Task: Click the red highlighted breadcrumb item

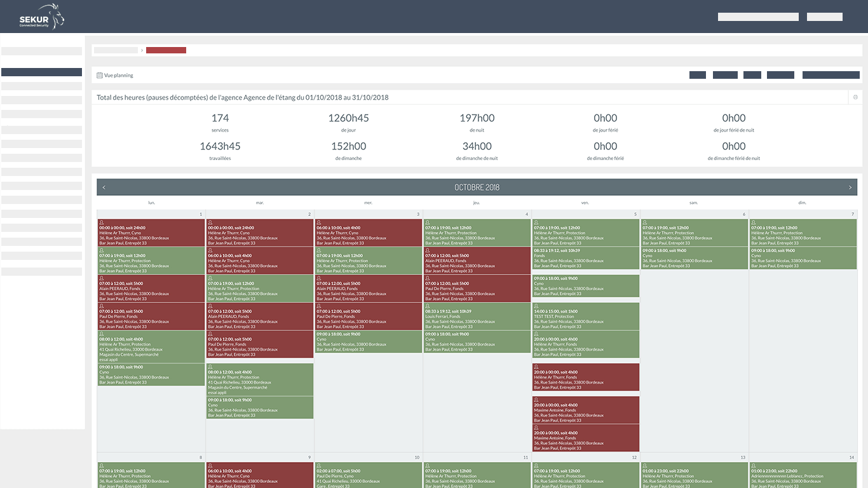Action: (x=166, y=50)
